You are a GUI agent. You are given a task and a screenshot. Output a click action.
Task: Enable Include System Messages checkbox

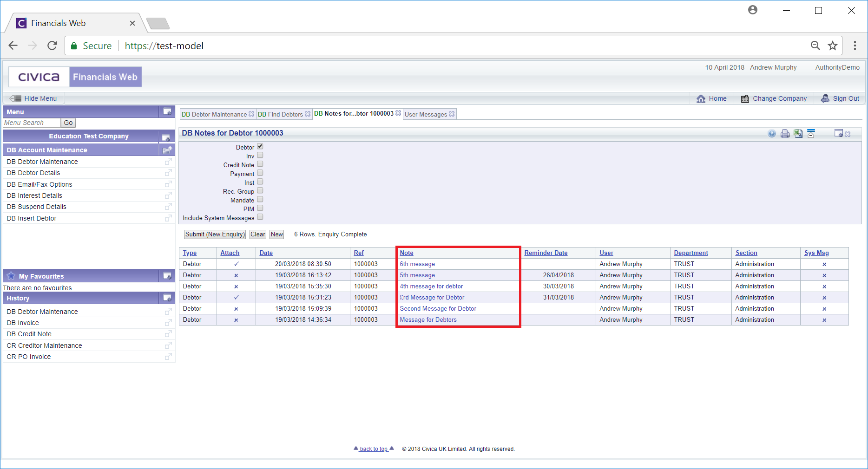pyautogui.click(x=260, y=217)
